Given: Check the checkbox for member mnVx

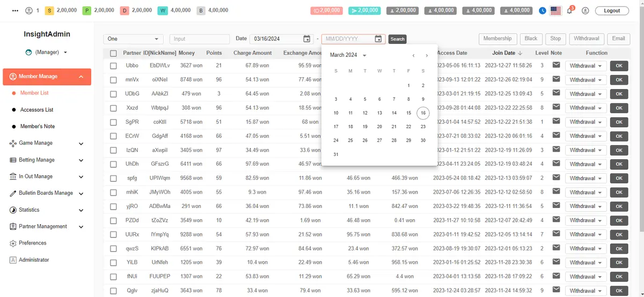Looking at the screenshot, I should [x=113, y=80].
